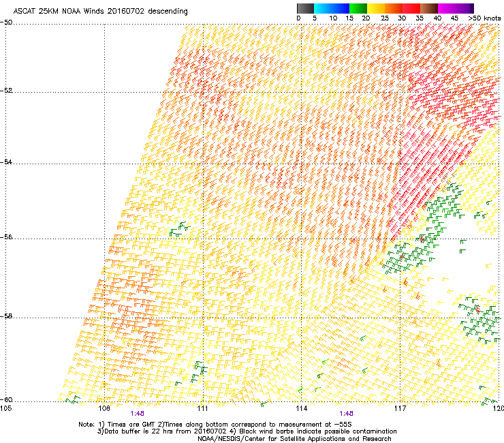Click the longitude label '114'
The height and width of the screenshot is (443, 504).
pos(301,408)
